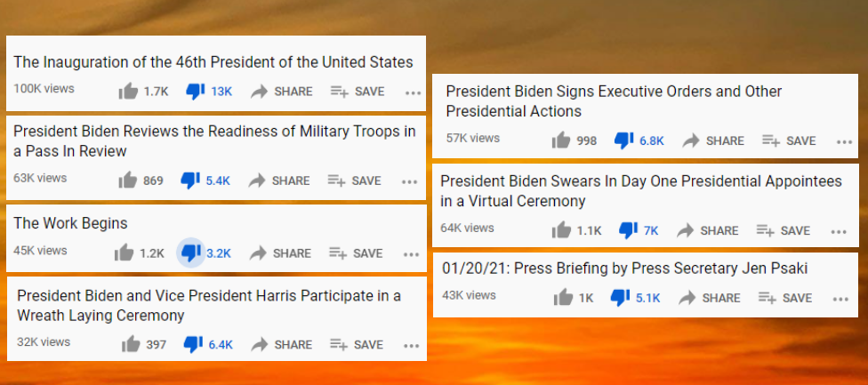Dislike the Wreath Laying Ceremony video

point(193,344)
